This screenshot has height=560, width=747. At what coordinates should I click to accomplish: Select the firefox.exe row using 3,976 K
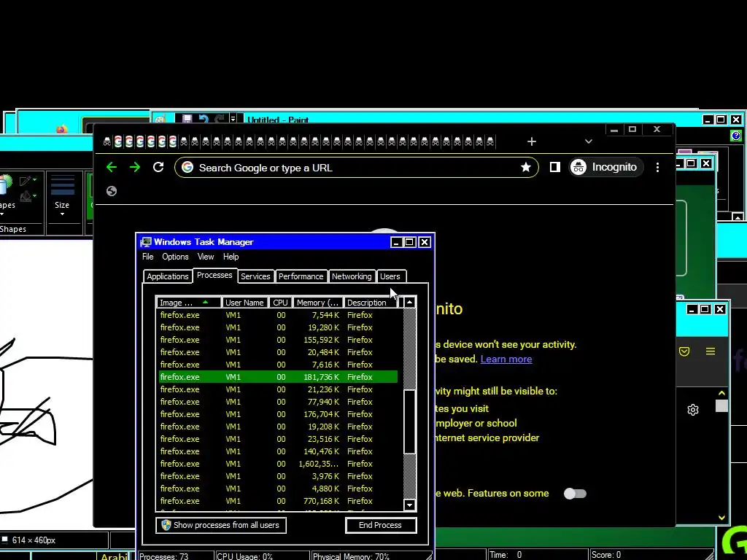click(x=278, y=476)
